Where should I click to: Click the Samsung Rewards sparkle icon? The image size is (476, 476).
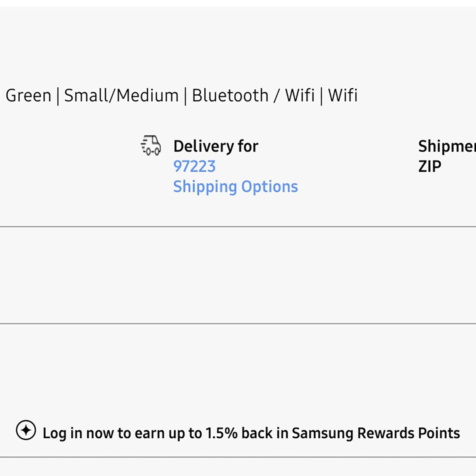26,430
